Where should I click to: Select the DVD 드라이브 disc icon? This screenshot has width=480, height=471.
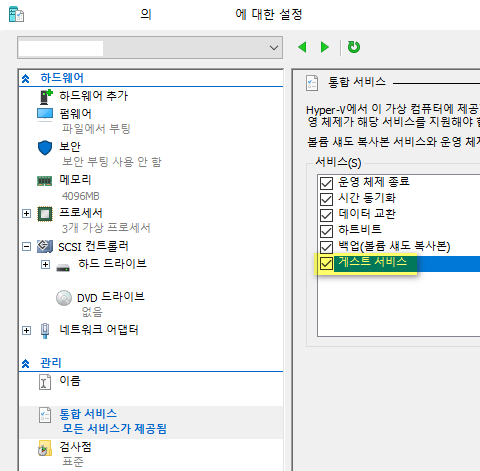coord(64,298)
